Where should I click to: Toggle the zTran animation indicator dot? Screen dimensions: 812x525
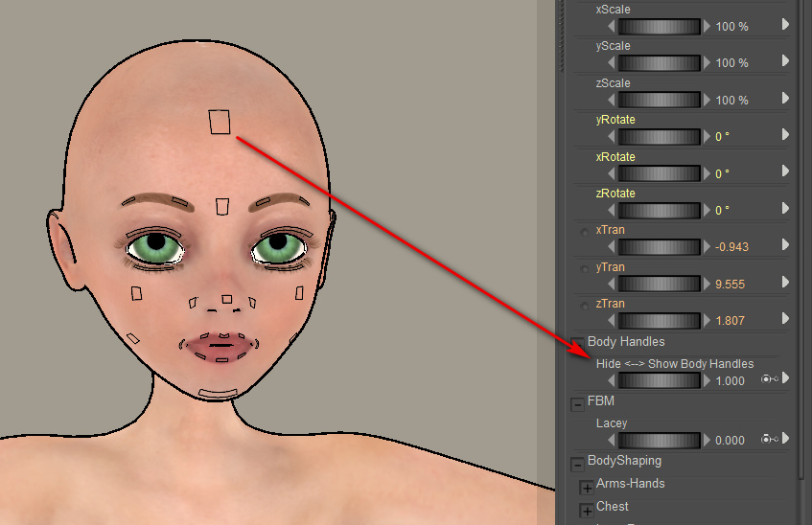[x=585, y=306]
